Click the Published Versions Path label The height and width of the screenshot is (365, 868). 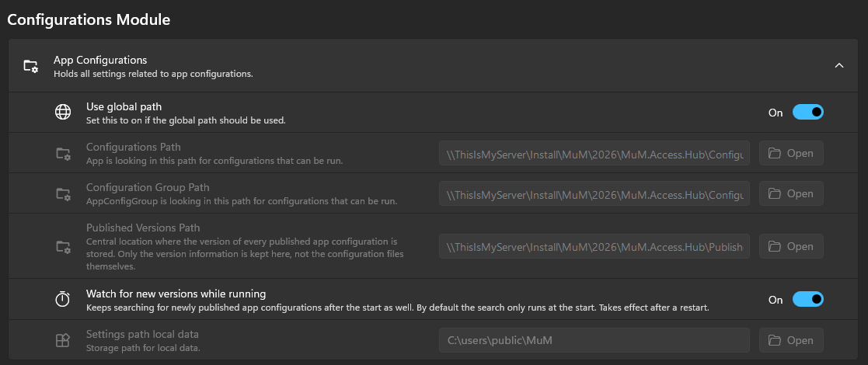[x=143, y=228]
